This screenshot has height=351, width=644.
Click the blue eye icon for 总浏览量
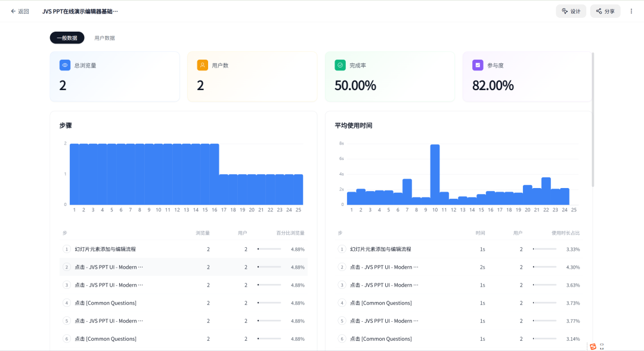coord(65,65)
